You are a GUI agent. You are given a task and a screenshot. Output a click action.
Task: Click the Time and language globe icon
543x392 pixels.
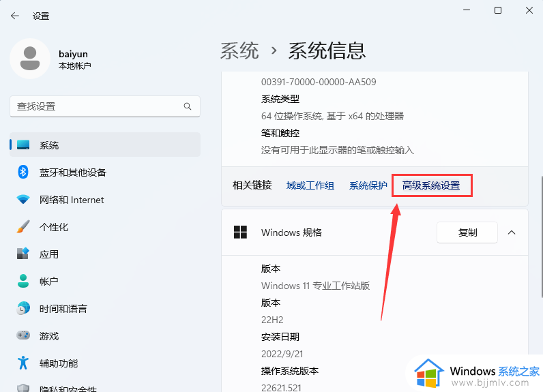23,308
